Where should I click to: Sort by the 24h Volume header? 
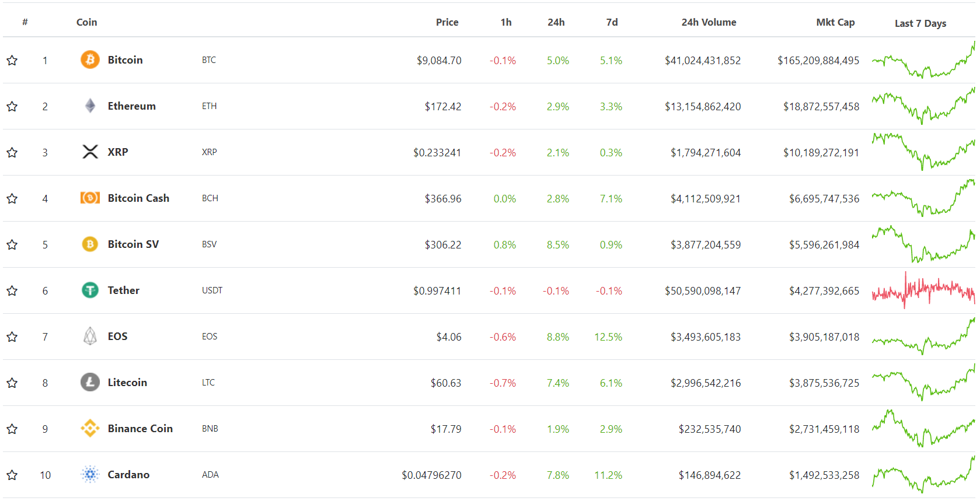709,22
